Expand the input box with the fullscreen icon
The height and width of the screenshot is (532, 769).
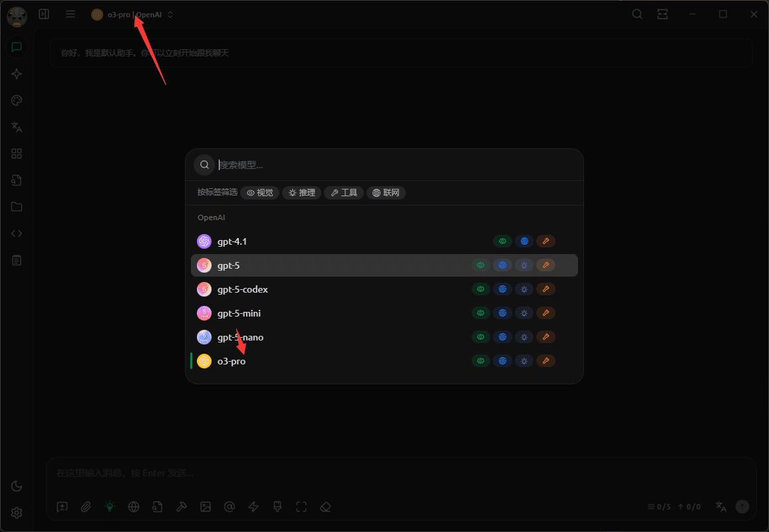(301, 507)
